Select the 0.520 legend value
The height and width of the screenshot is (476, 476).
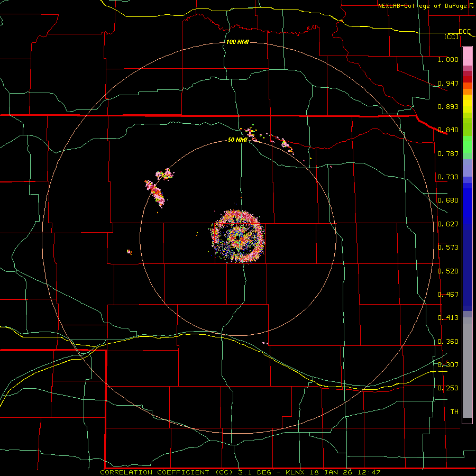click(x=448, y=271)
